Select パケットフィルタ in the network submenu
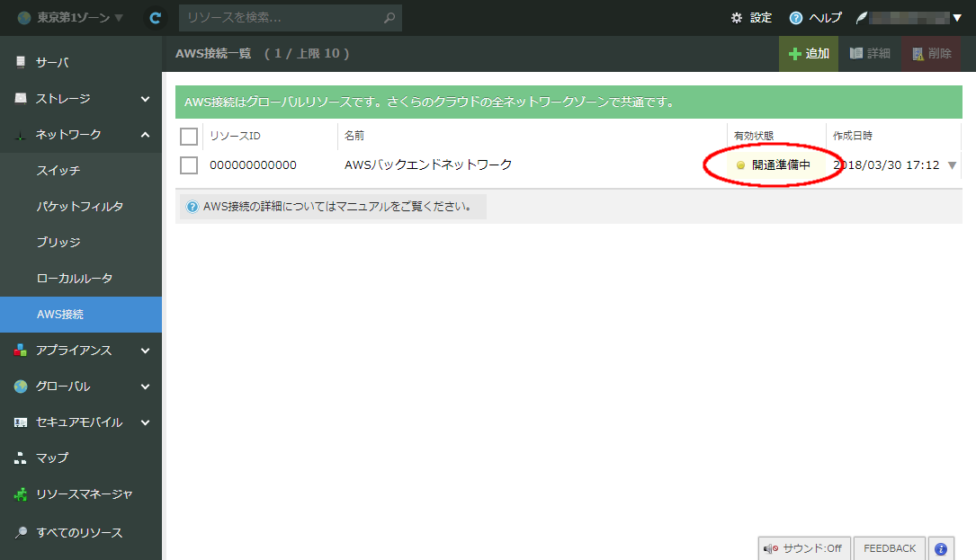The image size is (976, 560). click(x=80, y=207)
